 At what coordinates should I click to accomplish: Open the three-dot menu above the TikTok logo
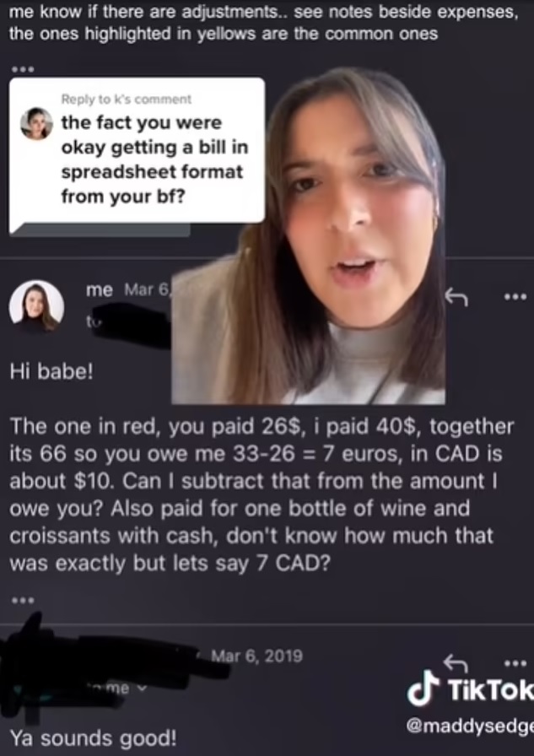[515, 663]
